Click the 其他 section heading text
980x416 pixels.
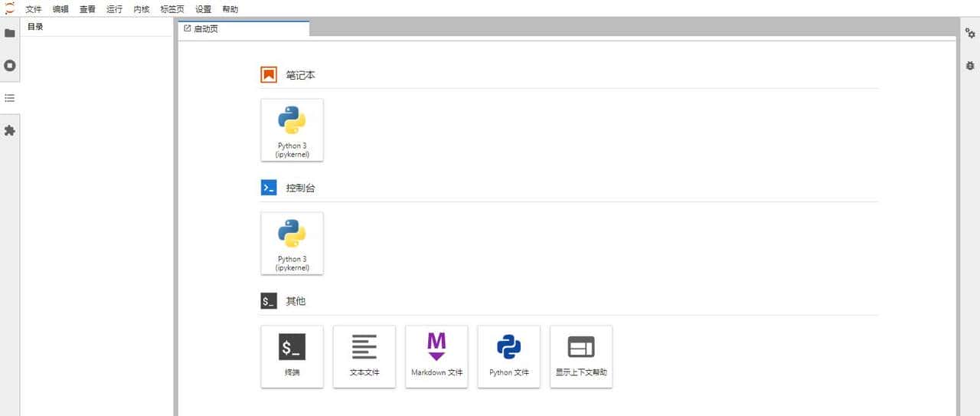[x=296, y=301]
